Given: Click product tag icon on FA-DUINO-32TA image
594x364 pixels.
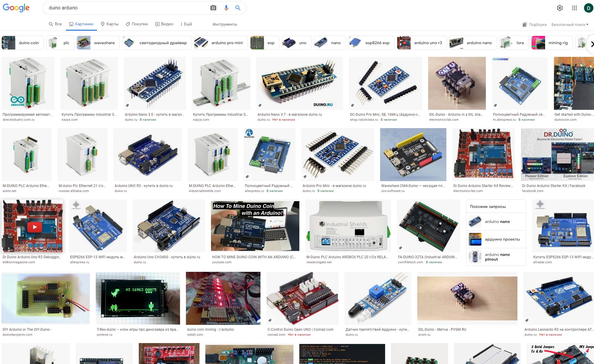Looking at the screenshot, I should coord(400,248).
